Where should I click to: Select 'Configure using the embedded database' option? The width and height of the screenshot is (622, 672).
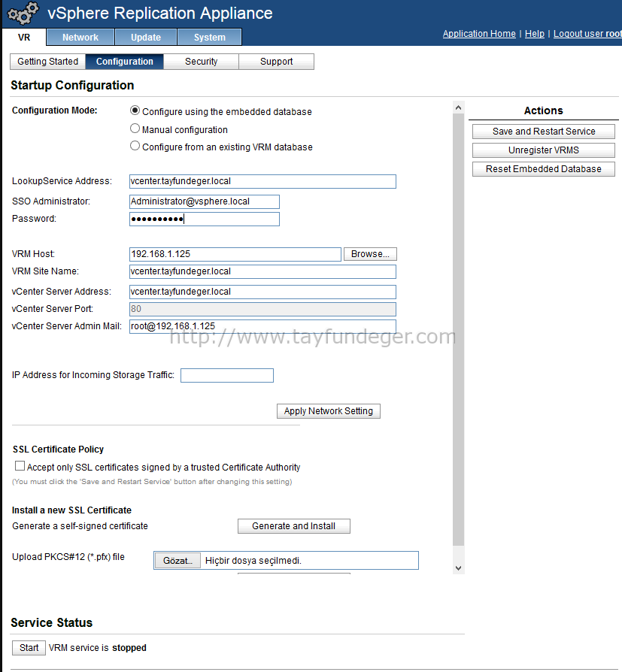click(x=135, y=110)
